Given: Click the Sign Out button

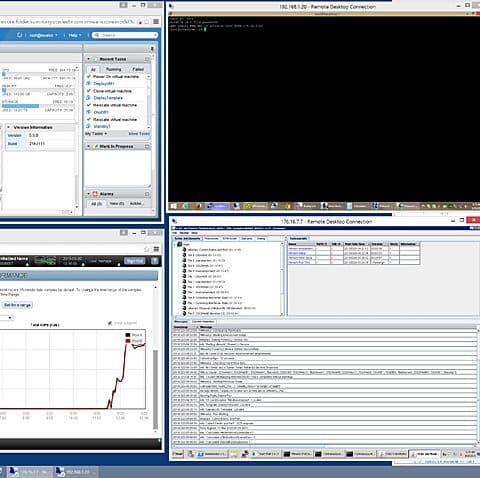Looking at the screenshot, I should [135, 261].
